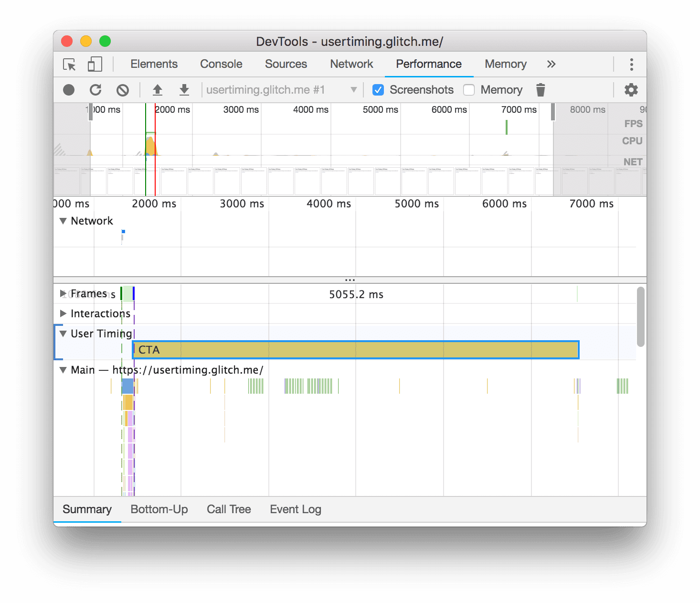This screenshot has height=603, width=700.
Task: Open capture settings with the gear icon
Action: pos(631,89)
